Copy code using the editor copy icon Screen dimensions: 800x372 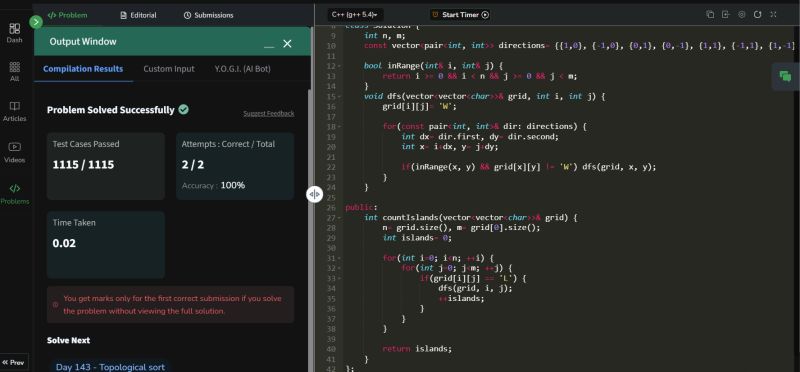coord(710,15)
